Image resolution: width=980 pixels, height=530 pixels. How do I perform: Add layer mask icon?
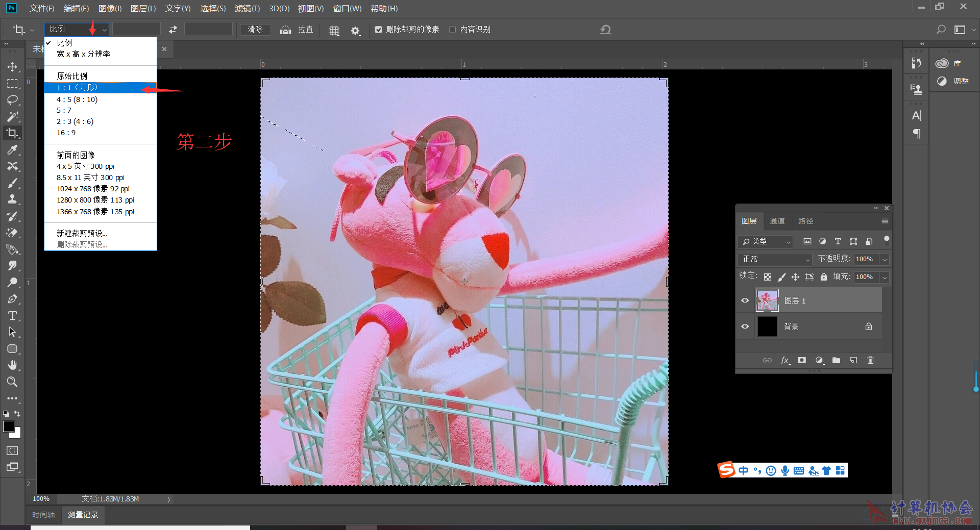click(x=802, y=360)
